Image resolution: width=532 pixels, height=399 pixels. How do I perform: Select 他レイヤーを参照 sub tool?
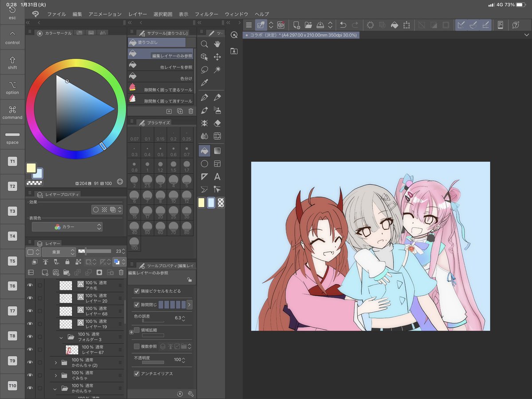click(x=160, y=65)
